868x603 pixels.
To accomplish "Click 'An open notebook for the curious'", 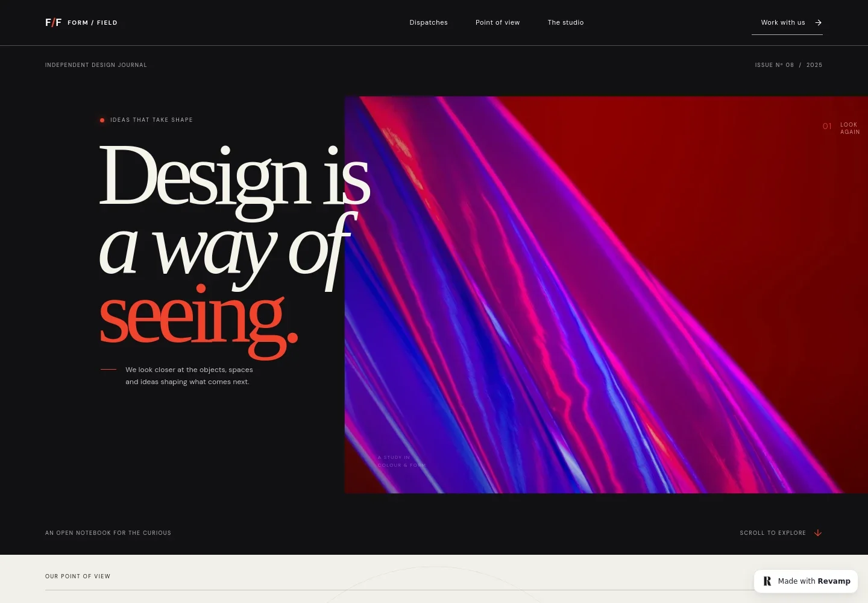I will coord(108,533).
